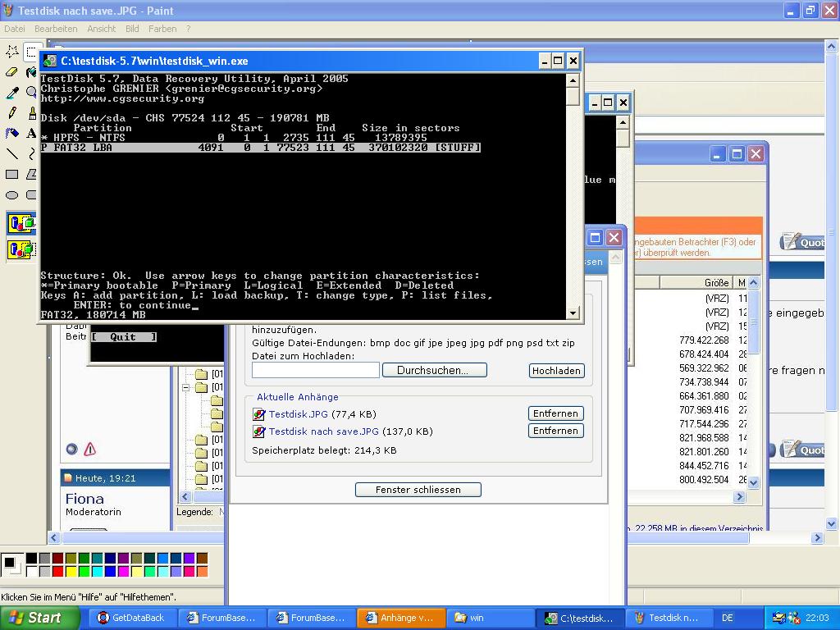Select the Curve tool

tap(31, 153)
